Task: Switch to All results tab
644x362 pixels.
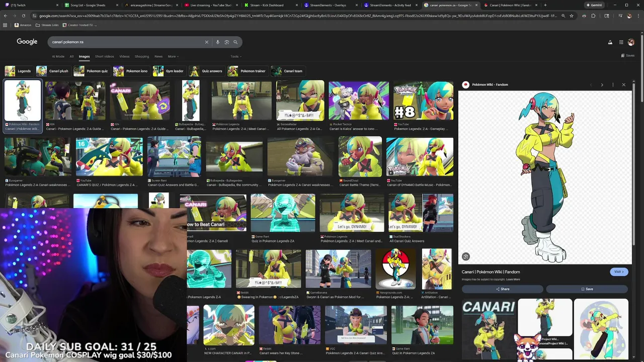Action: 71,56
